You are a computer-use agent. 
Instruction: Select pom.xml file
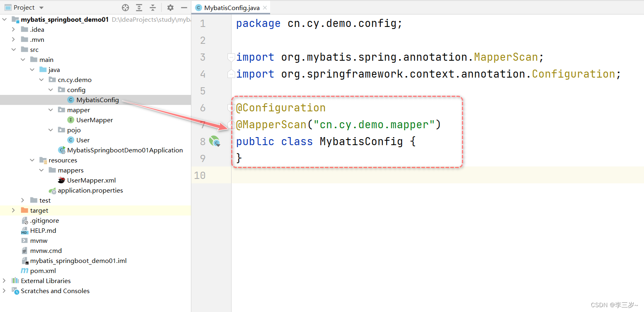click(43, 271)
